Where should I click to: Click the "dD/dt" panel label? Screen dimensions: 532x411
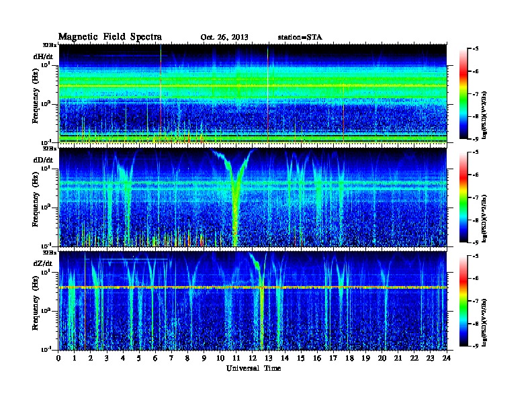coord(43,160)
